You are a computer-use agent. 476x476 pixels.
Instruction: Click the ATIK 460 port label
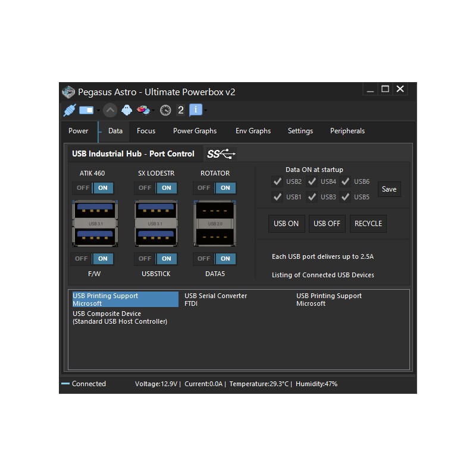point(92,173)
